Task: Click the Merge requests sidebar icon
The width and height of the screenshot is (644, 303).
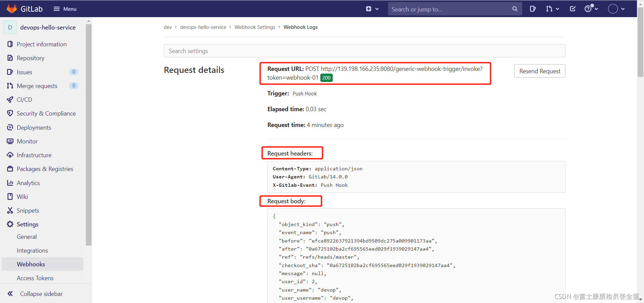Action: click(10, 86)
